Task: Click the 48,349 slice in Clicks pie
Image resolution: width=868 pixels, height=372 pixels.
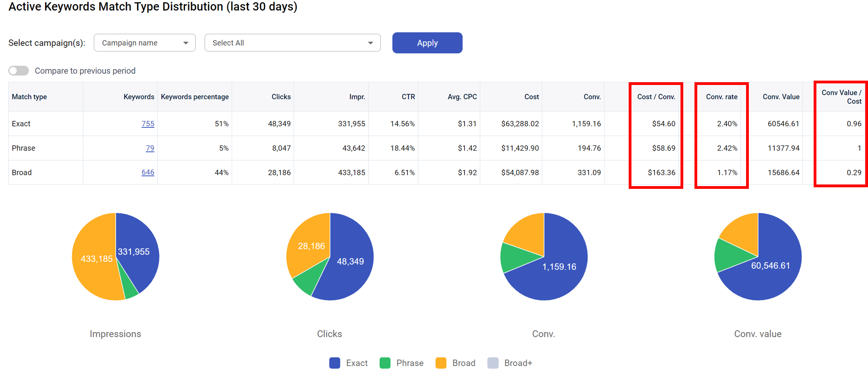Action: pos(350,270)
